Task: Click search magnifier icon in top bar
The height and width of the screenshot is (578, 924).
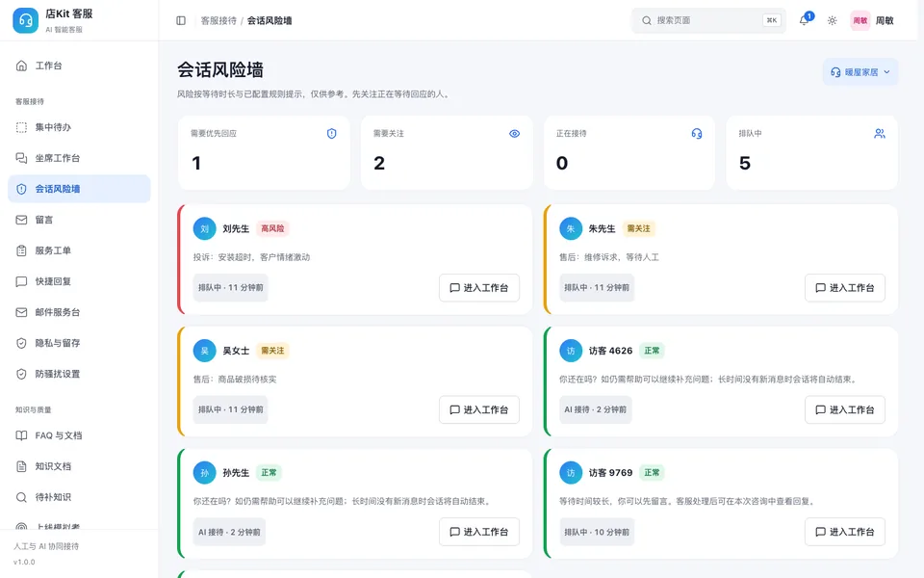Action: 647,20
